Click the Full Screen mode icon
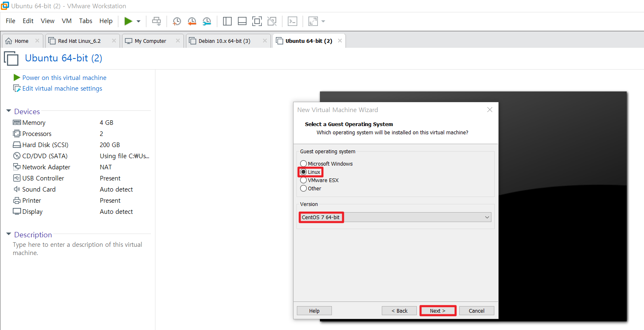Screen dimensions: 644x330 click(257, 21)
